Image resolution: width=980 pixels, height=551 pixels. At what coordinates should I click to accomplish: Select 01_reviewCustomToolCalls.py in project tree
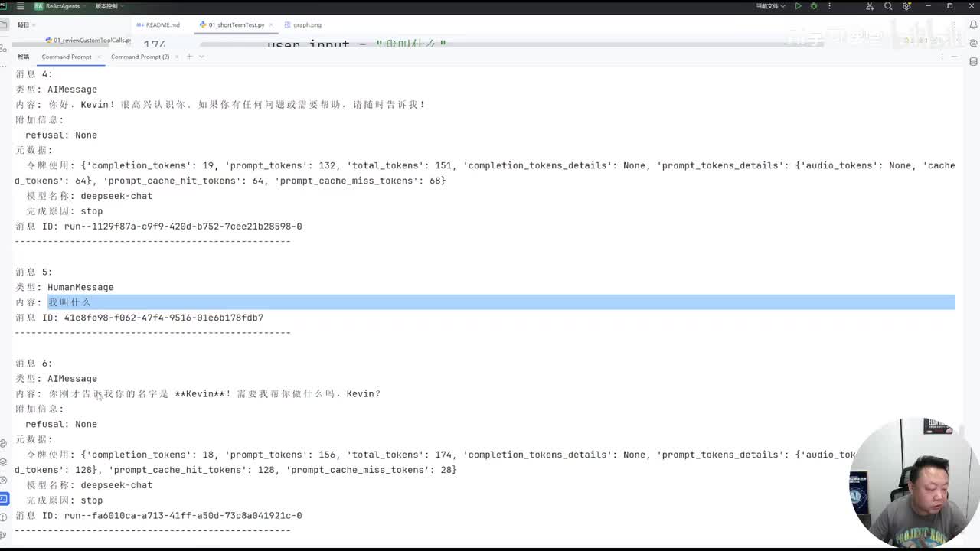(88, 40)
